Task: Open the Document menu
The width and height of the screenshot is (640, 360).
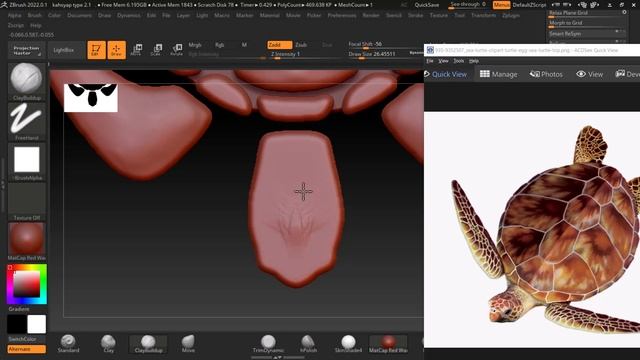Action: coord(79,15)
